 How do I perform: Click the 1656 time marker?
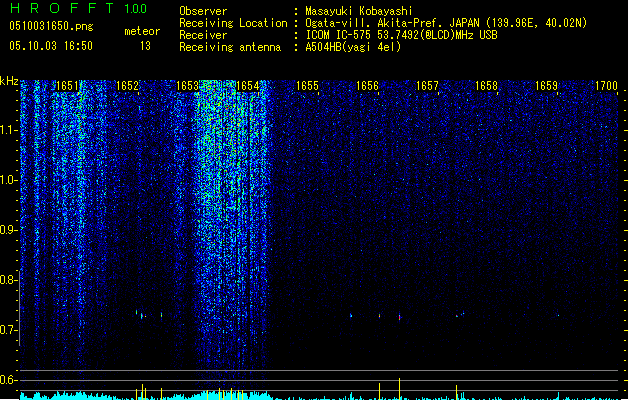point(367,86)
